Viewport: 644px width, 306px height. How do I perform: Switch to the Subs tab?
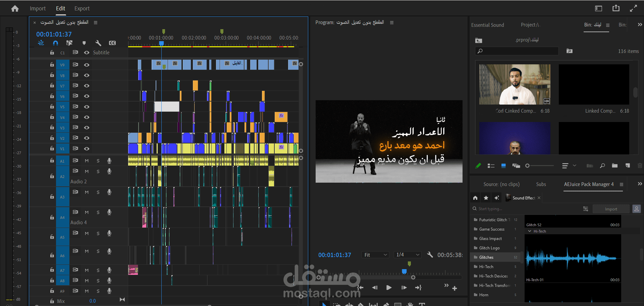pyautogui.click(x=541, y=184)
